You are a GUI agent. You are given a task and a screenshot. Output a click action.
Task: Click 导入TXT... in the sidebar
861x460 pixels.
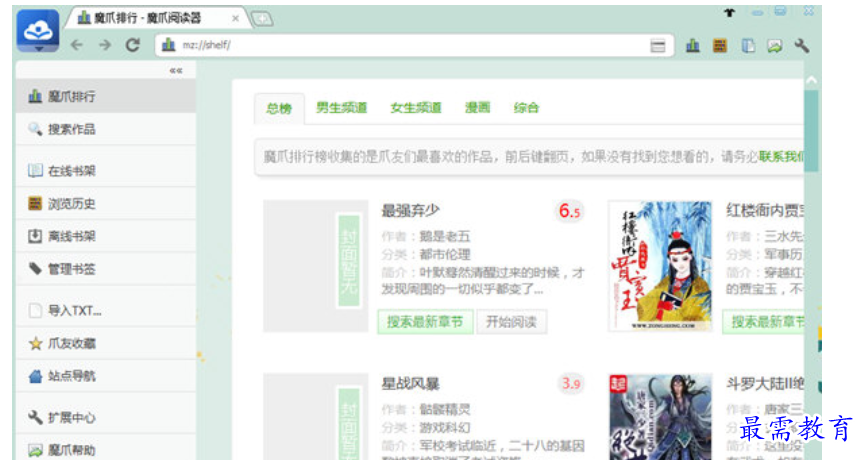pos(106,311)
